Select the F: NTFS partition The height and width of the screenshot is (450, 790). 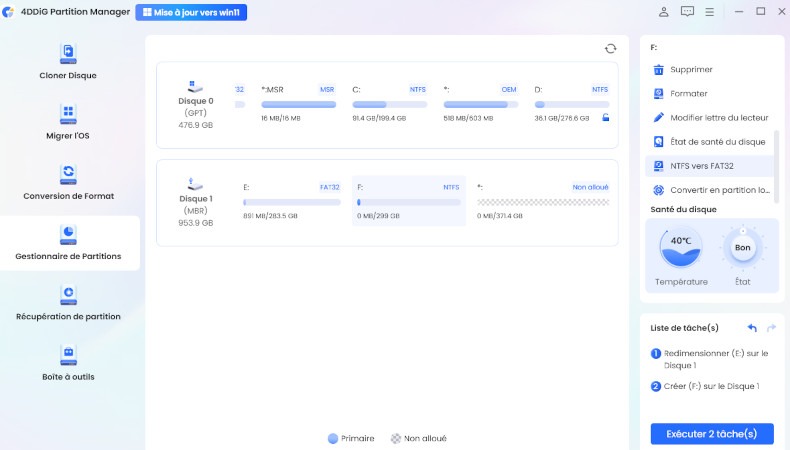click(409, 201)
